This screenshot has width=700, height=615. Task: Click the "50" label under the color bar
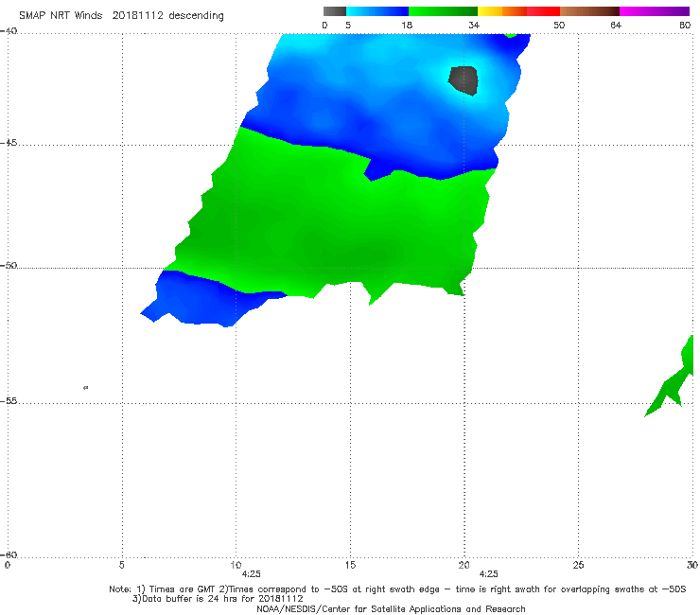pyautogui.click(x=559, y=25)
